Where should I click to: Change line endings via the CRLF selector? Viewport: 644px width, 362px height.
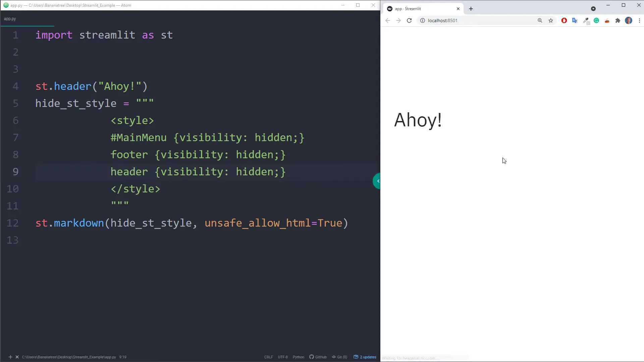[x=268, y=357]
